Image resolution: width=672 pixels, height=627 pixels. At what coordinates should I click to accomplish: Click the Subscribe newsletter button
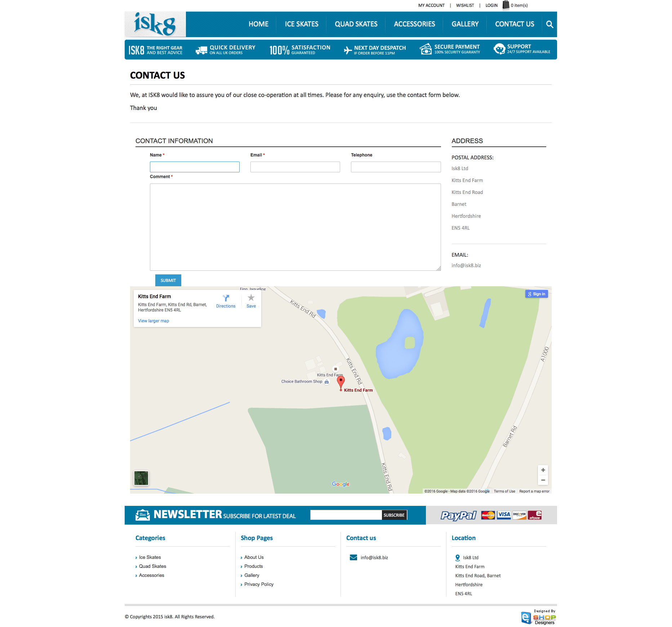click(394, 515)
